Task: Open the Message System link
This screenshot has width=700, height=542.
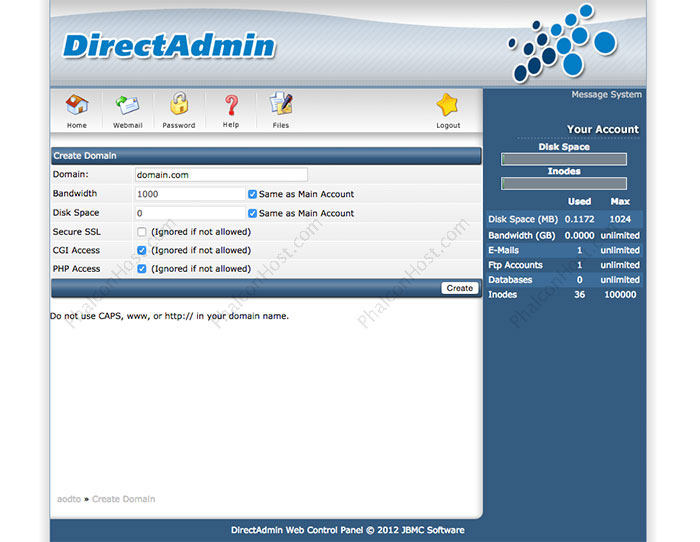Action: [606, 95]
